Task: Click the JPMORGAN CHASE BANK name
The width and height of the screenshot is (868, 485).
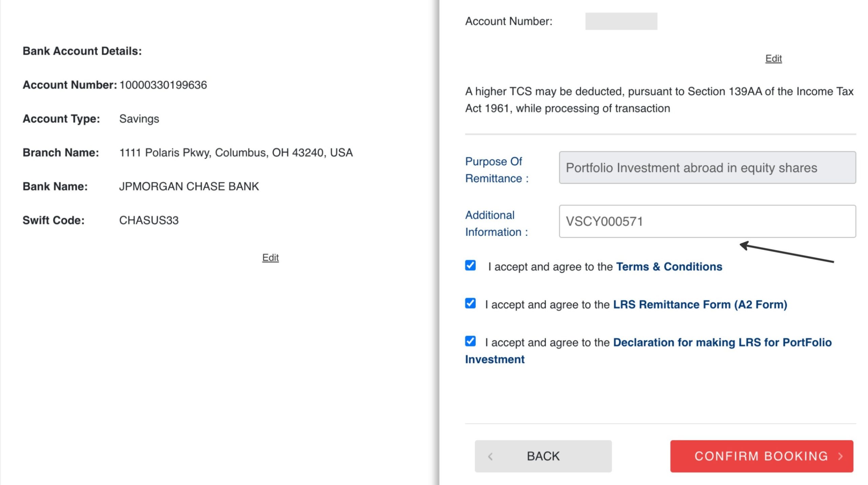Action: tap(189, 187)
